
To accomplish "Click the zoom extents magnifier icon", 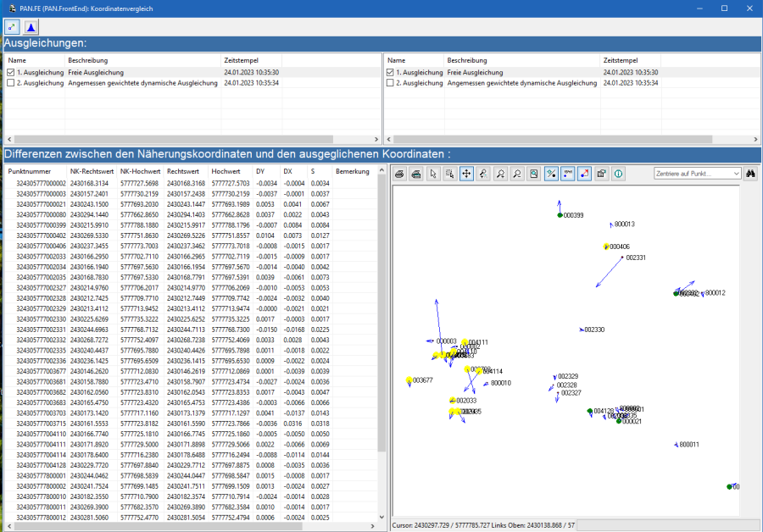I will tap(533, 174).
